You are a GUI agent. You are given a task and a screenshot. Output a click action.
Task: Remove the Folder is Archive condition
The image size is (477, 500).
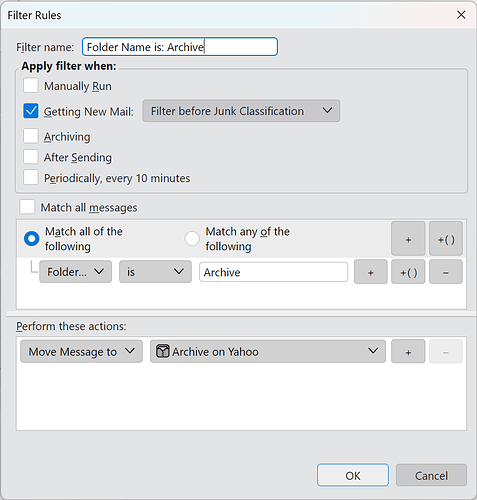pyautogui.click(x=446, y=272)
